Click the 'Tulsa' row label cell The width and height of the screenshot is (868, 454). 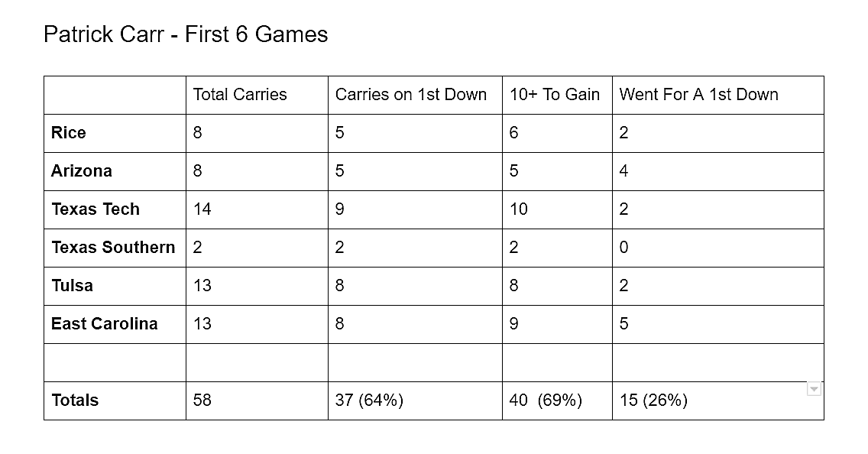(115, 287)
